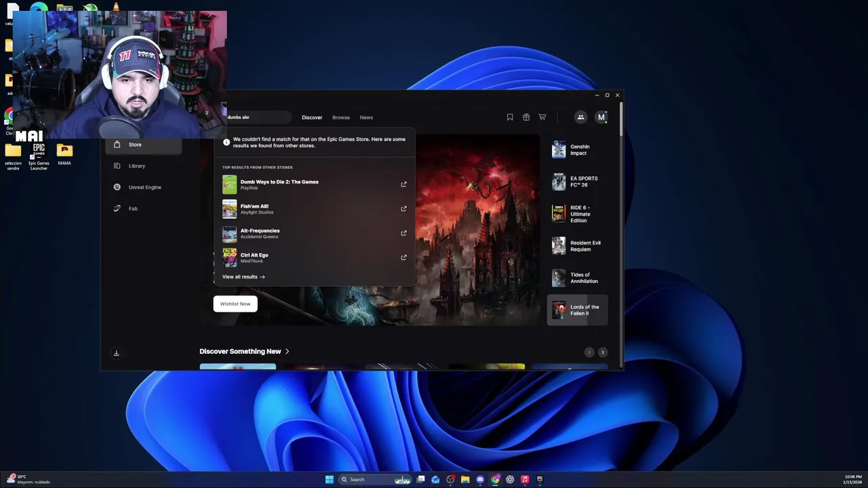
Task: Click external link icon for Fish'em All!
Action: (403, 209)
